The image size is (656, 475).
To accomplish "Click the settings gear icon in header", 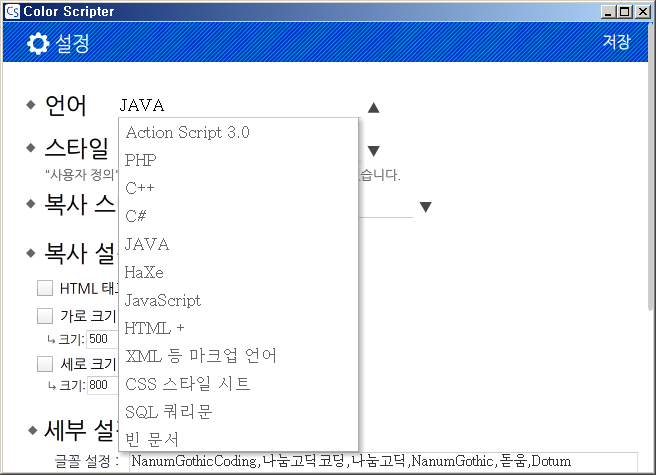I will coord(38,43).
